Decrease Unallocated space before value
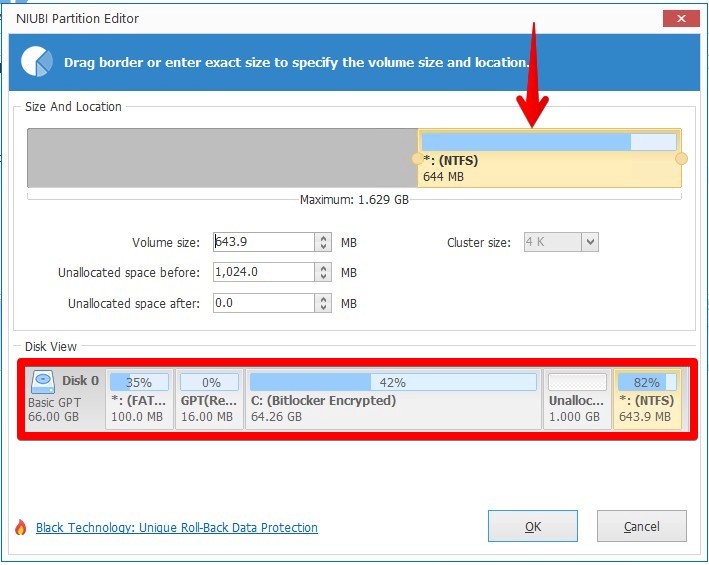709x565 pixels. pyautogui.click(x=323, y=277)
